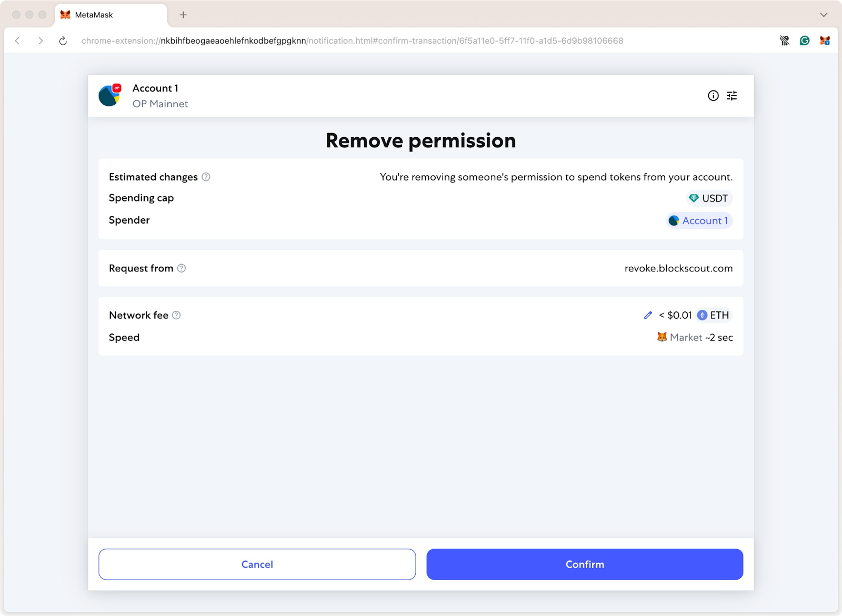This screenshot has height=616, width=842.
Task: Click the 'Account 1' header name
Action: click(155, 88)
